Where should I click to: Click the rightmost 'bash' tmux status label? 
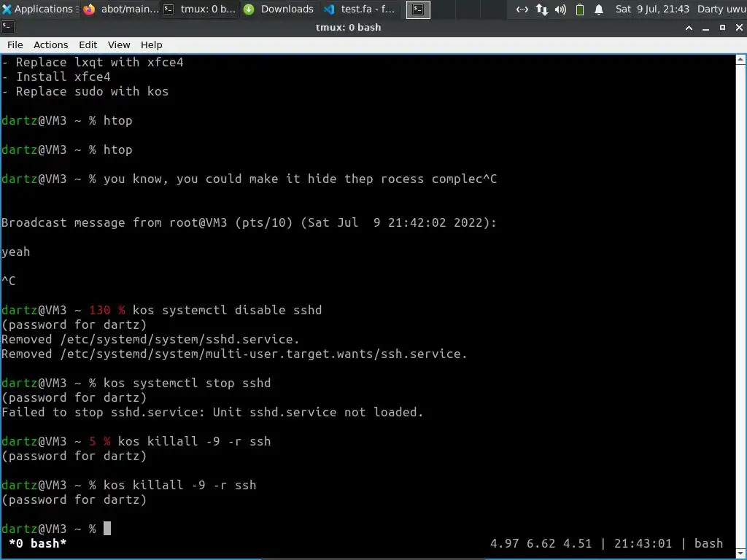click(x=708, y=543)
